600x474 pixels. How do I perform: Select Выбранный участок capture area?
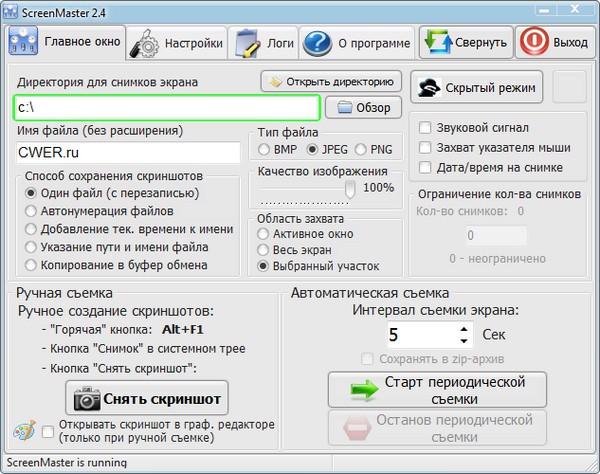point(263,266)
